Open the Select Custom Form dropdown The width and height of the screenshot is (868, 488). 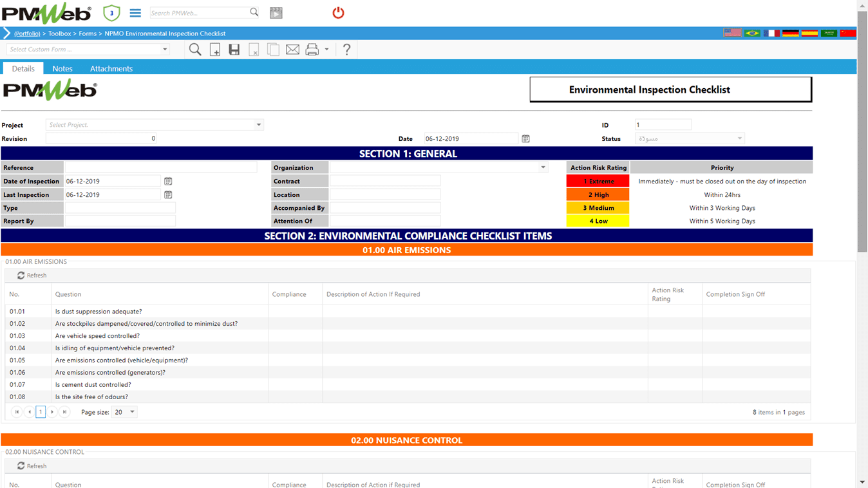point(88,50)
